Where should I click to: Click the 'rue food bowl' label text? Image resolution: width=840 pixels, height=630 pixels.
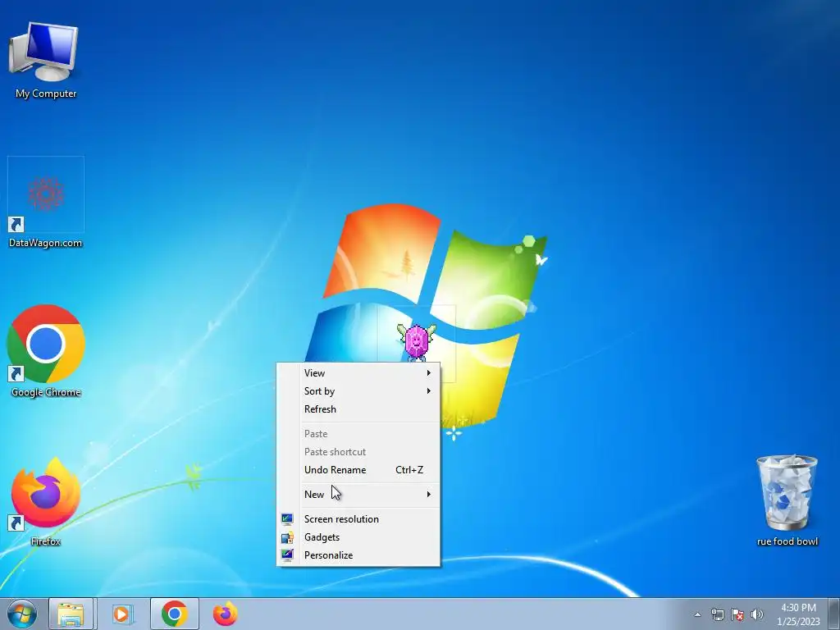point(787,541)
